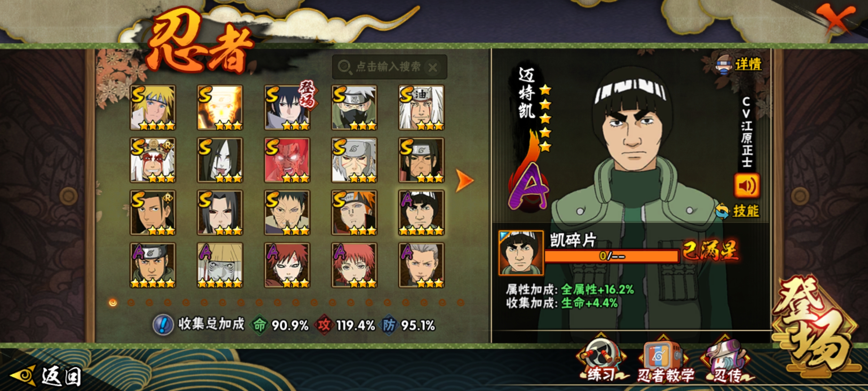Open 详情 details link
This screenshot has height=391, width=868.
point(739,64)
